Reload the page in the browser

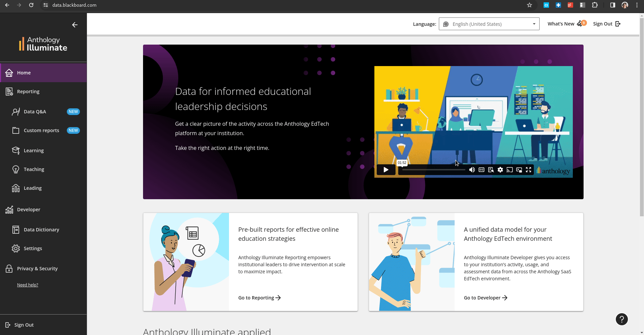tap(31, 5)
